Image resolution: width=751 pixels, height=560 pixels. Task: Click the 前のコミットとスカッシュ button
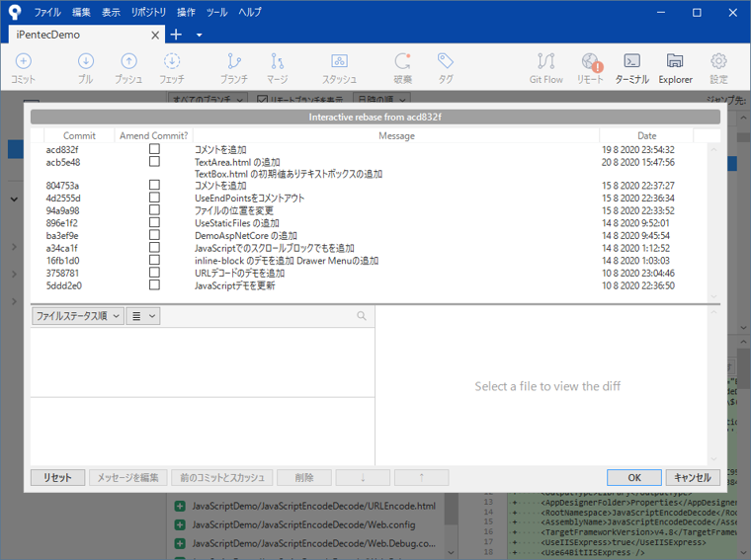pyautogui.click(x=222, y=478)
